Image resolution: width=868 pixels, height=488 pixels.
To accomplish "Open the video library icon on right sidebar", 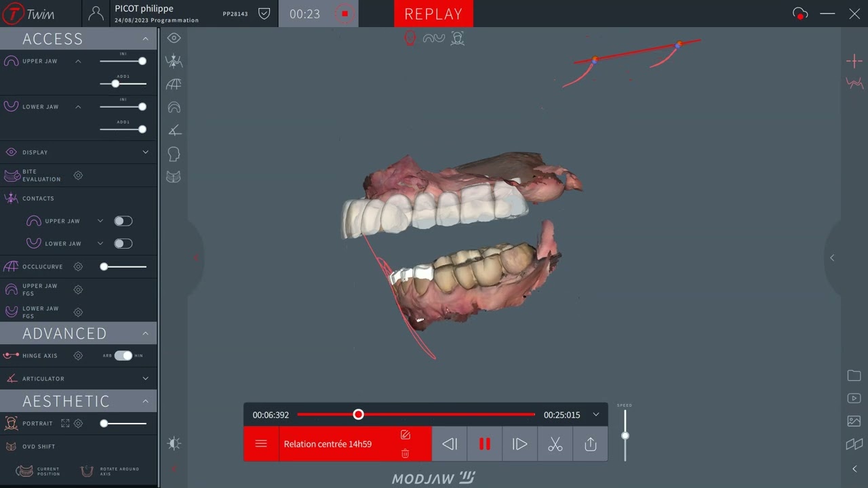I will point(854,399).
